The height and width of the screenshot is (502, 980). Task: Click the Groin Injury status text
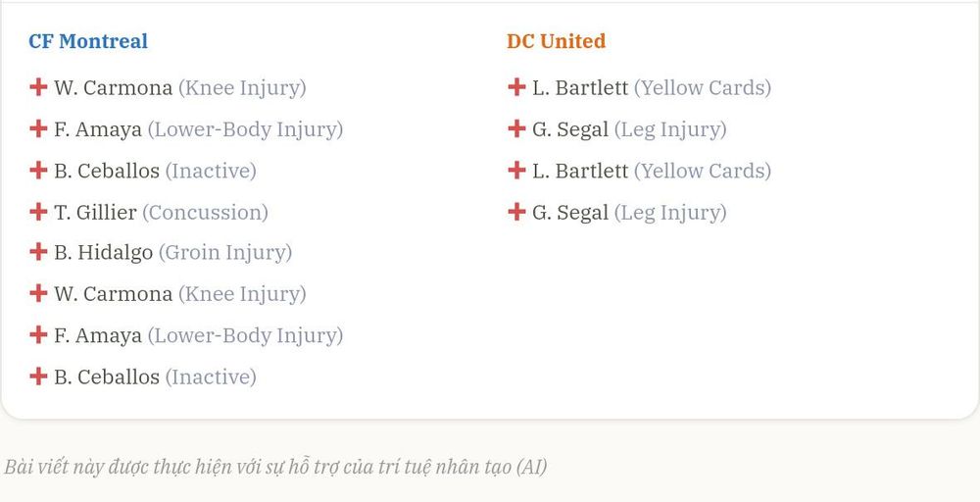pos(225,253)
